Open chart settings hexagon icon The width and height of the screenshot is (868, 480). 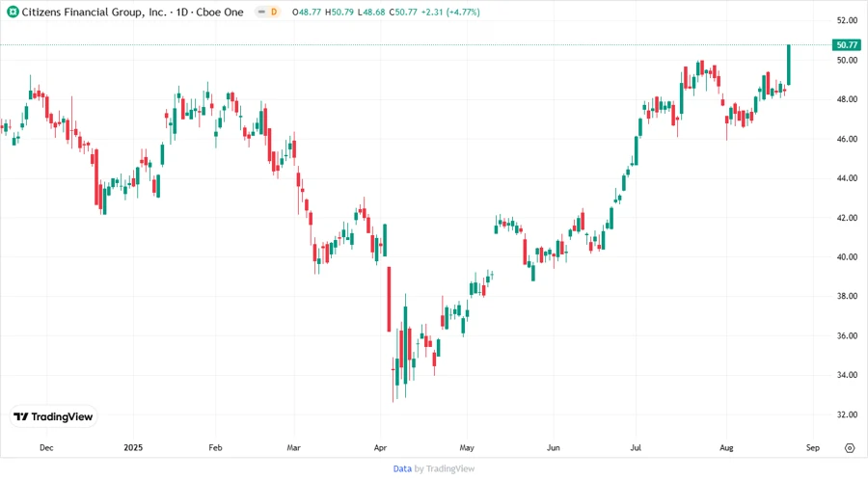click(x=849, y=447)
